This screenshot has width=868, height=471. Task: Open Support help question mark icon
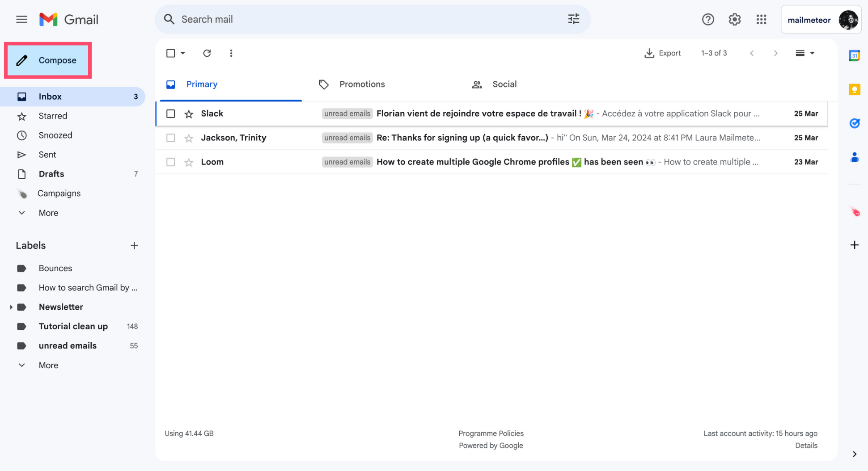pos(708,19)
